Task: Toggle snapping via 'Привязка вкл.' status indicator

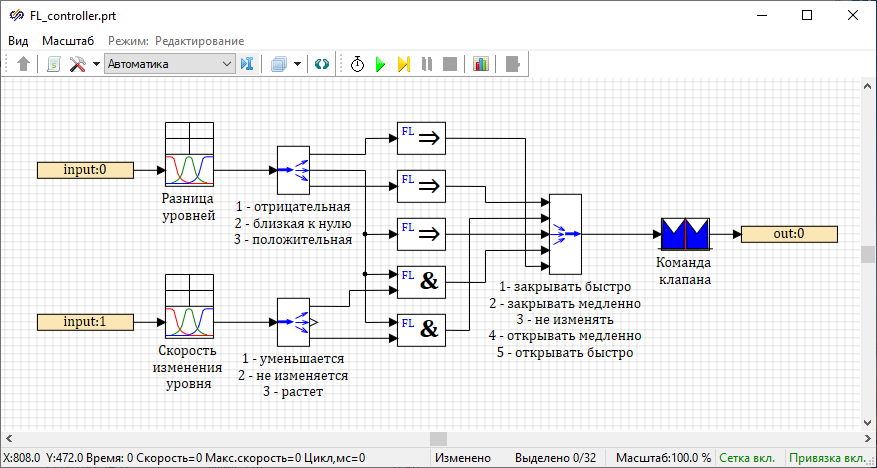Action: pyautogui.click(x=829, y=458)
